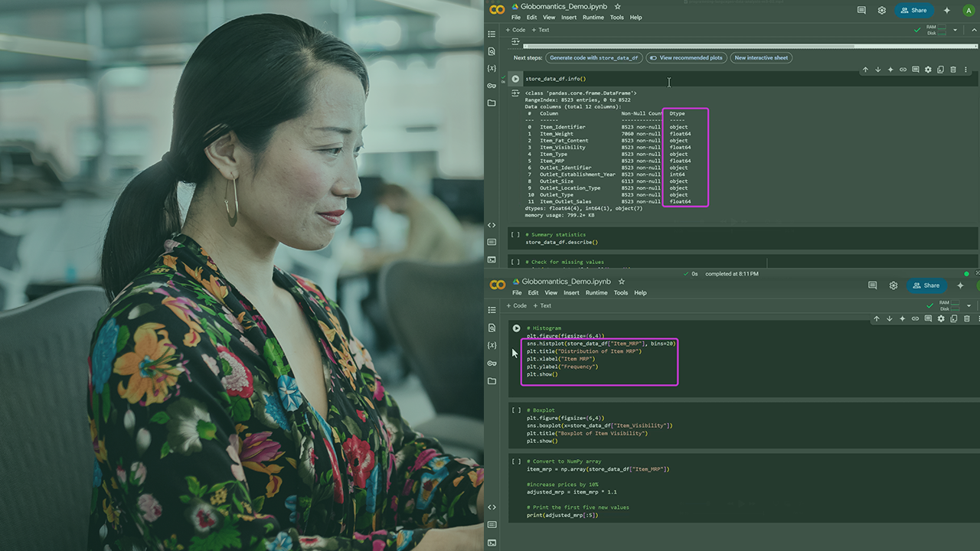Click Share button in the lower window
Image resolution: width=980 pixels, height=551 pixels.
926,285
